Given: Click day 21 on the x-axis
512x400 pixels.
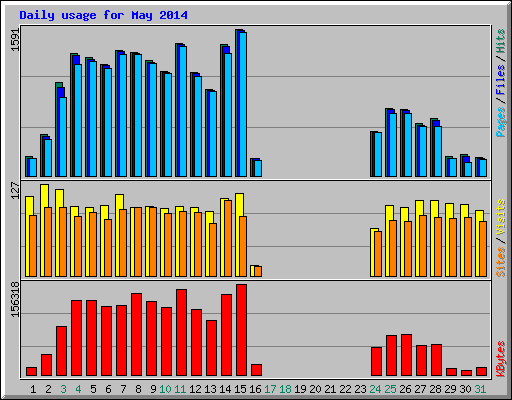Looking at the screenshot, I should point(330,389).
